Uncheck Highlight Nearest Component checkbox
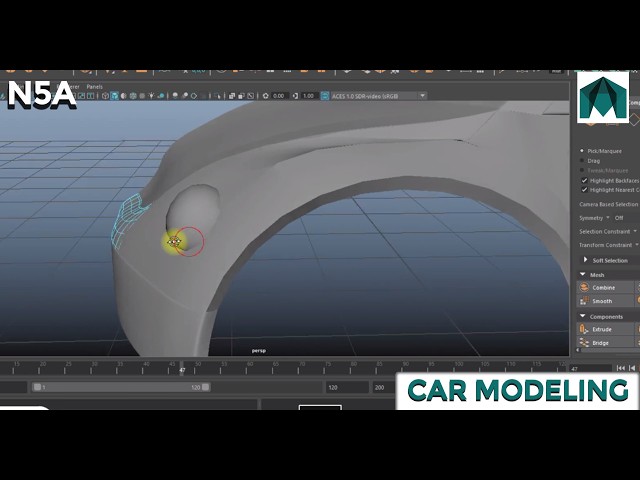The height and width of the screenshot is (480, 640). [x=584, y=189]
